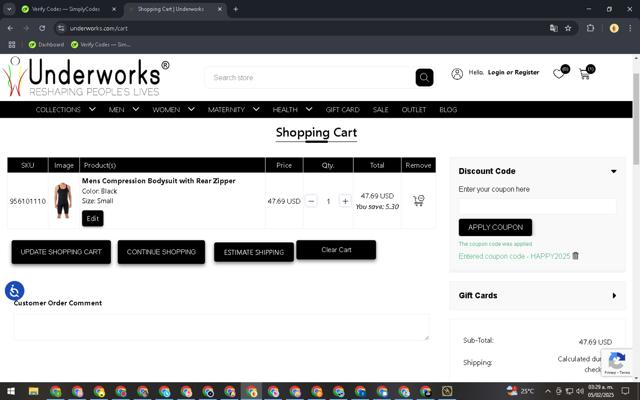Click the Search store field
640x400 pixels.
tap(312, 78)
